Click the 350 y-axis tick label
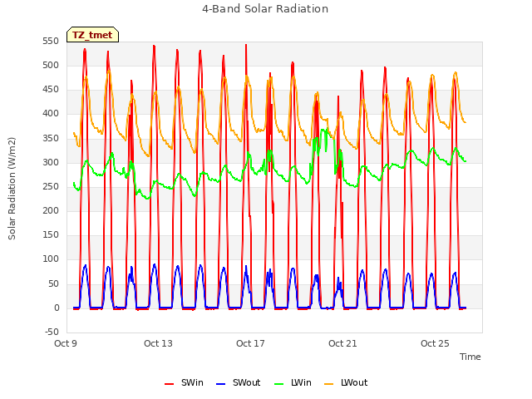Viewport: 532px width, 399px height. (51, 139)
